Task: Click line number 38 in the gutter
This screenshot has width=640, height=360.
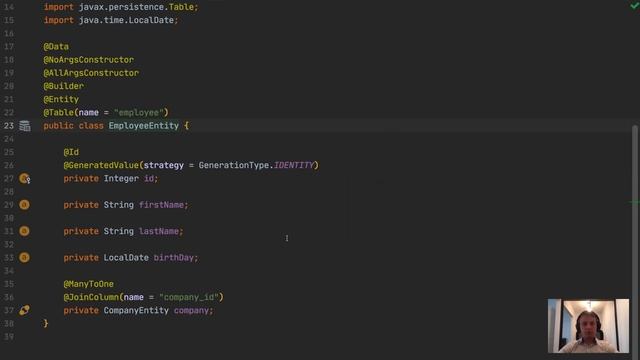Action: click(x=9, y=324)
